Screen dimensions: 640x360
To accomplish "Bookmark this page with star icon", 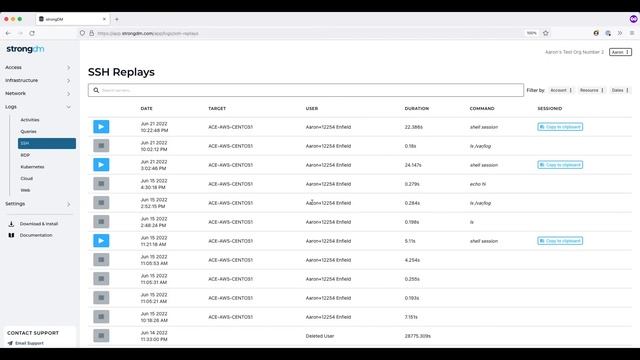I will click(546, 33).
